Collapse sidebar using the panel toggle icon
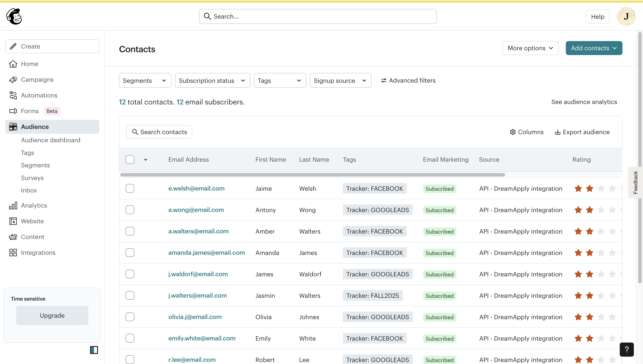643x364 pixels. (x=94, y=350)
